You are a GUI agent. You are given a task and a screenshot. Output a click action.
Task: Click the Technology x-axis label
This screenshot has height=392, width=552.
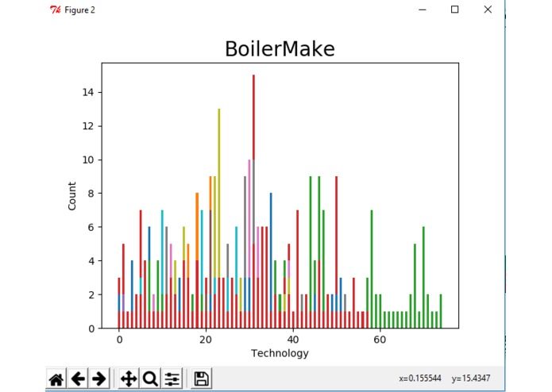pyautogui.click(x=280, y=353)
